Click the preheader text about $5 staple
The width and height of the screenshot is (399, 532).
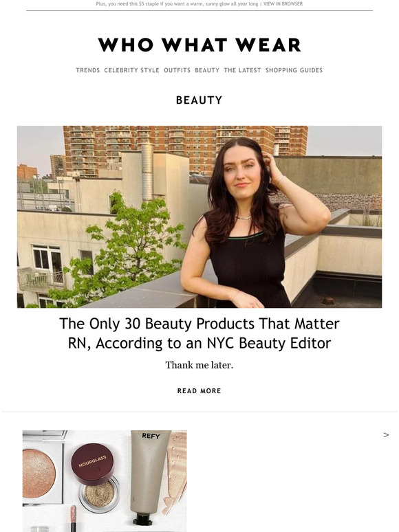(x=177, y=3)
